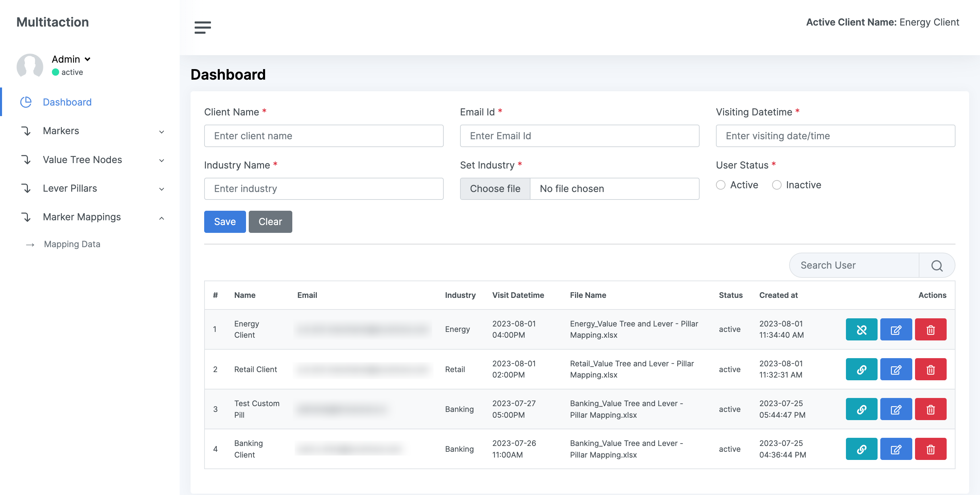Click Choose file under Set Industry
This screenshot has width=980, height=495.
click(x=495, y=188)
